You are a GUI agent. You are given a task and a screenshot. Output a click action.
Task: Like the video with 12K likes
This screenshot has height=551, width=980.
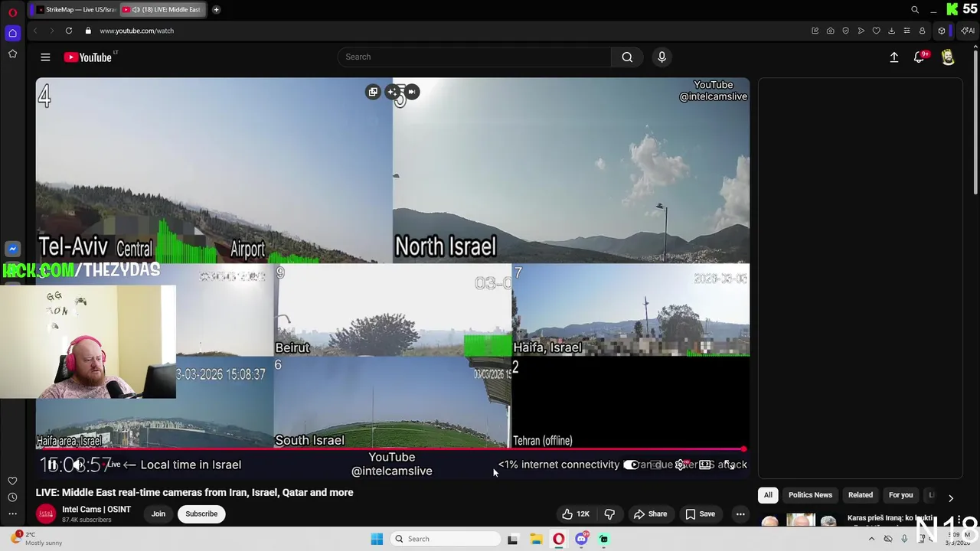click(x=575, y=514)
